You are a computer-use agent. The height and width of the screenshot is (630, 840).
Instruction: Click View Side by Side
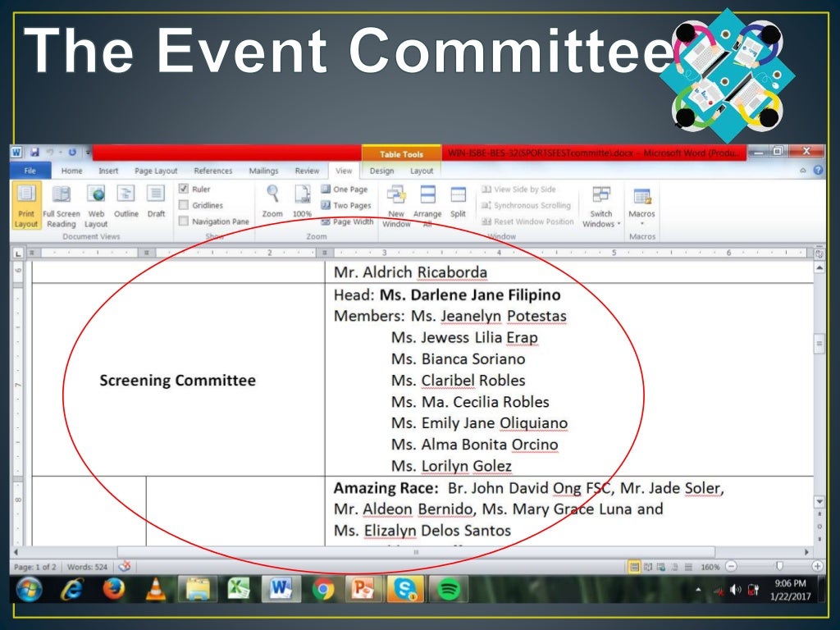click(x=518, y=189)
